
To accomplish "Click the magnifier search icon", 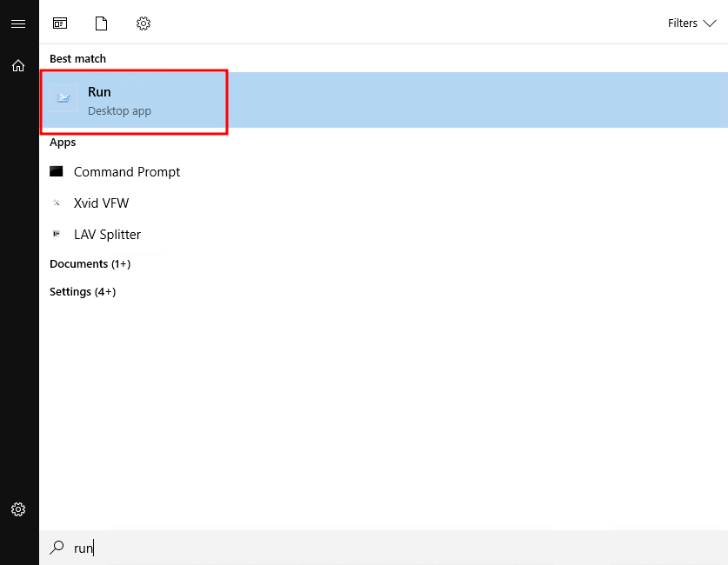I will click(x=57, y=548).
